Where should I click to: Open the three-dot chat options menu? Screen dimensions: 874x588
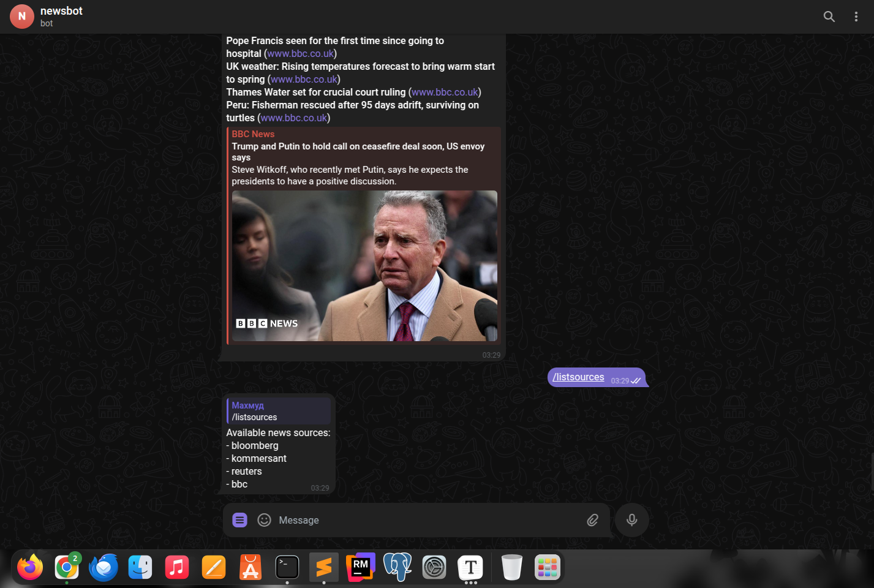coord(856,17)
